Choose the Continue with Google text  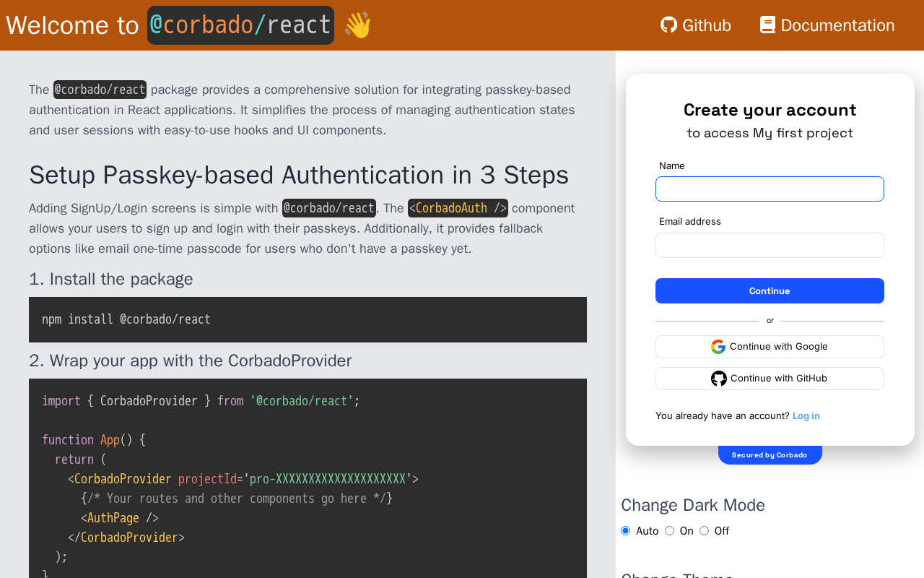(x=778, y=347)
